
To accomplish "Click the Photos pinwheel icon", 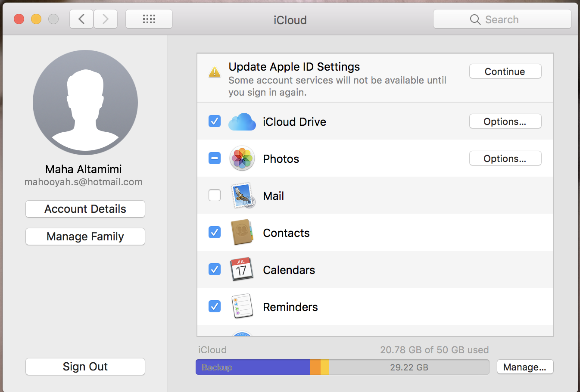I will pyautogui.click(x=242, y=159).
